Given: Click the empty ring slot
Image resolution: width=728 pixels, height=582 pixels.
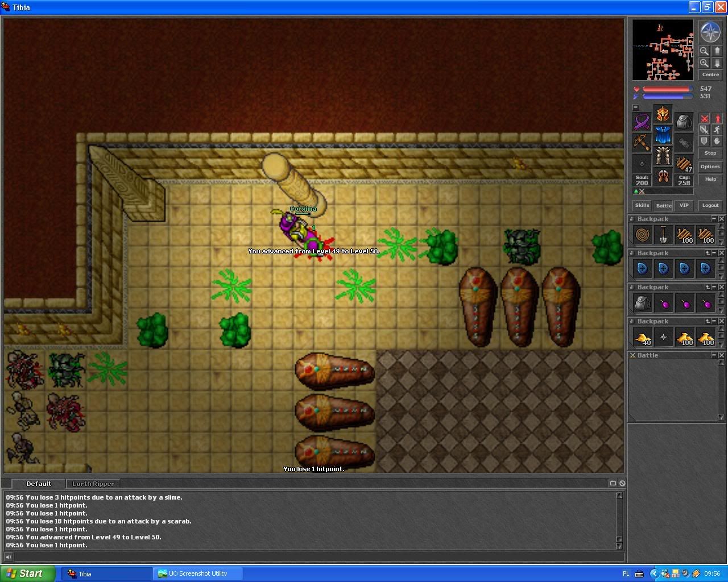Looking at the screenshot, I should (x=642, y=164).
